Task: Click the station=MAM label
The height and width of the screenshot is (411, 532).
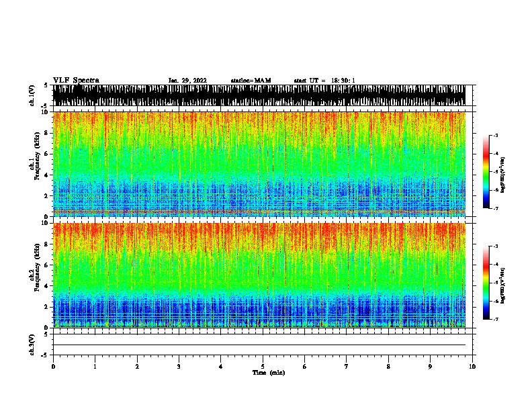Action: tap(251, 81)
